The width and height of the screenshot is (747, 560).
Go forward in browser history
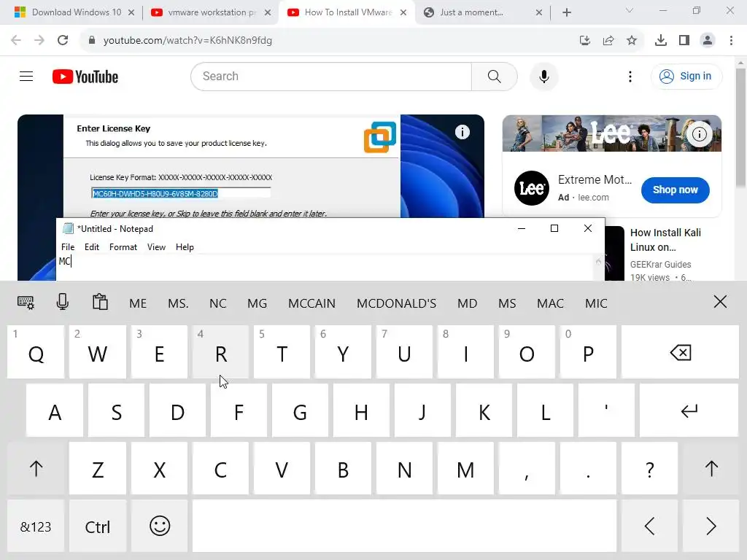[39, 40]
